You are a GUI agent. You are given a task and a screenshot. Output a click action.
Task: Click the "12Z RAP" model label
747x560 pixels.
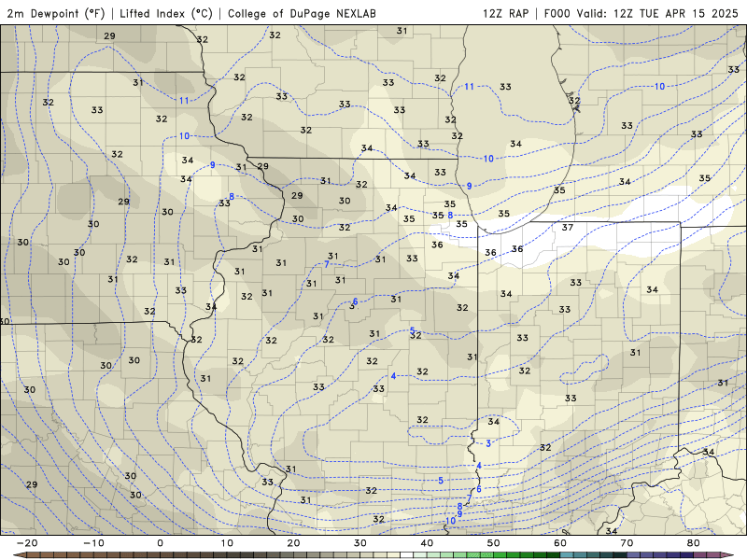[505, 13]
